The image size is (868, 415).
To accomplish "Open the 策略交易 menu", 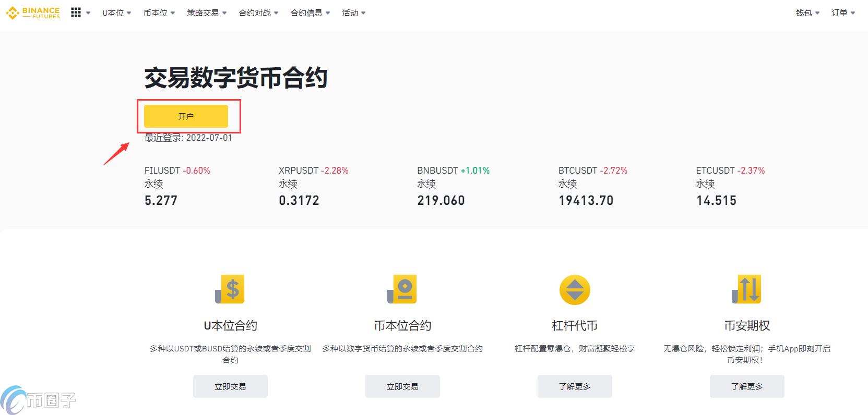I will [207, 13].
